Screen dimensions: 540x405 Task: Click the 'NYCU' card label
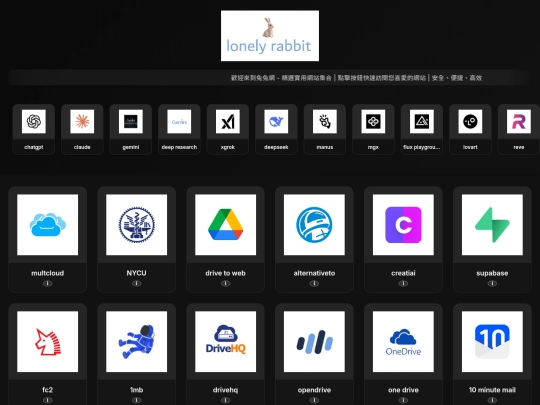(136, 273)
